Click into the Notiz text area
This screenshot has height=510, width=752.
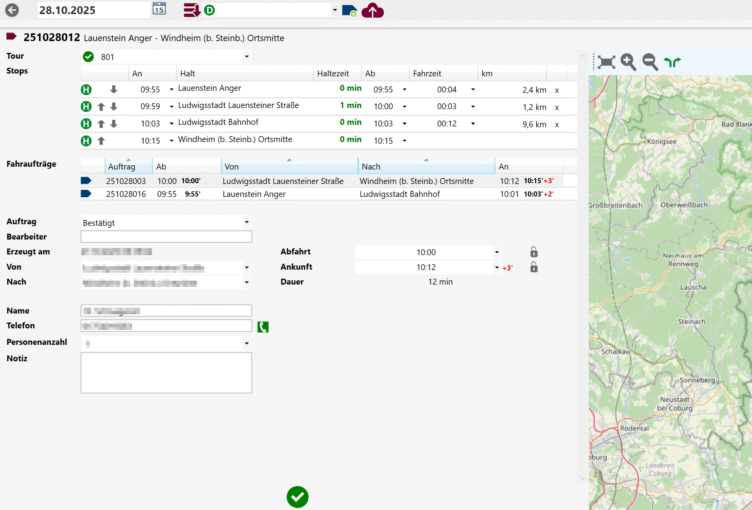(x=166, y=372)
